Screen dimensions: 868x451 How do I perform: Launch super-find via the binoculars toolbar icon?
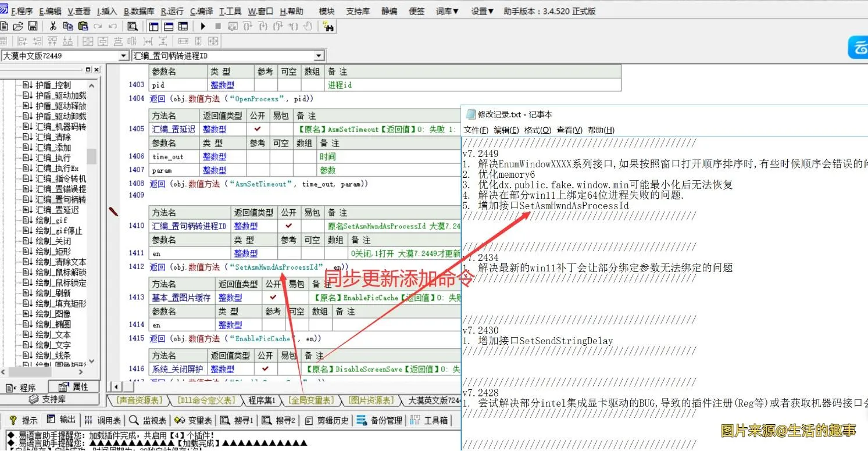[328, 26]
